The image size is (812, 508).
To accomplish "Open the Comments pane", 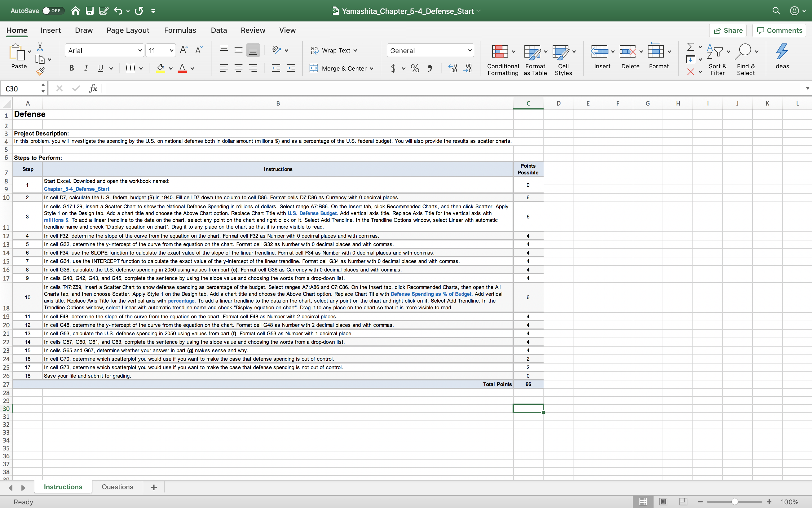I will (780, 30).
